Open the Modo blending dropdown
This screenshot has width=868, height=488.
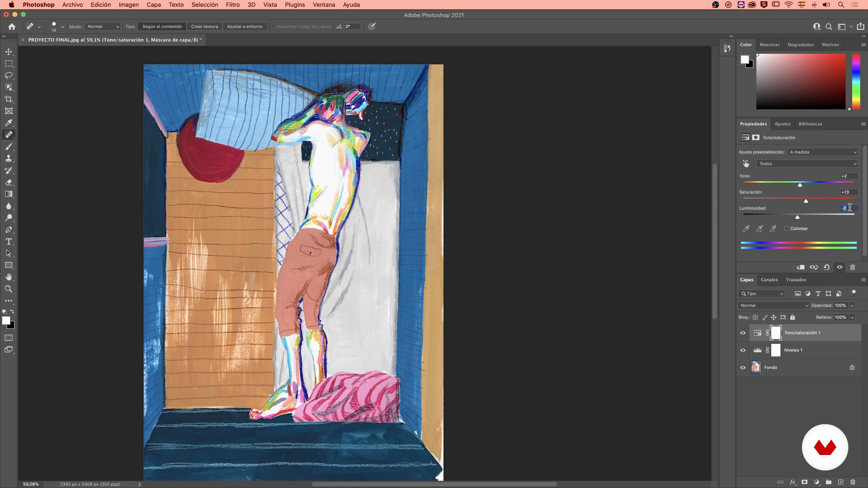coord(103,27)
